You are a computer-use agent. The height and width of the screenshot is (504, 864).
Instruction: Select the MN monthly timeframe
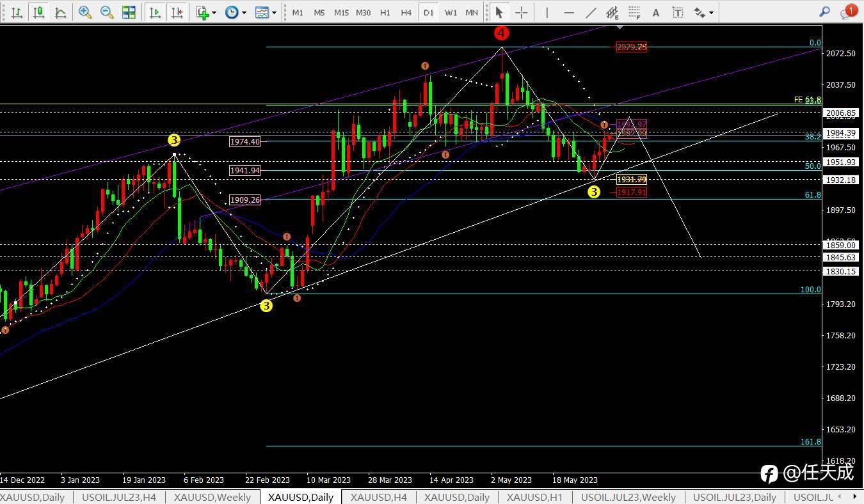472,12
